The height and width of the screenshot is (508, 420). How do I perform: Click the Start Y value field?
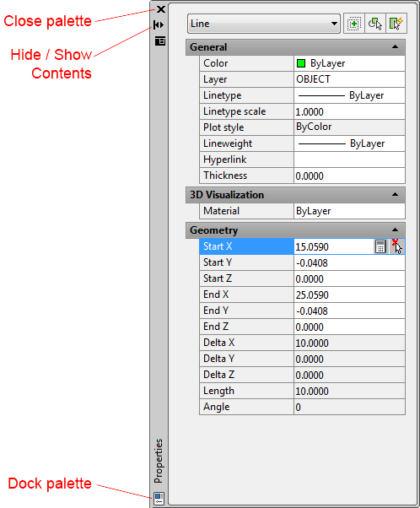349,262
